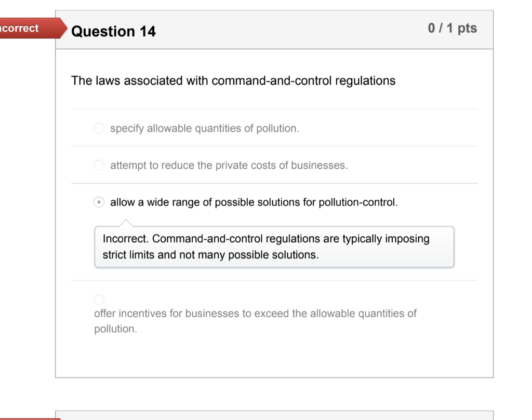Click the Question 14 header bar
Screen dimensions: 532x420
point(274,30)
